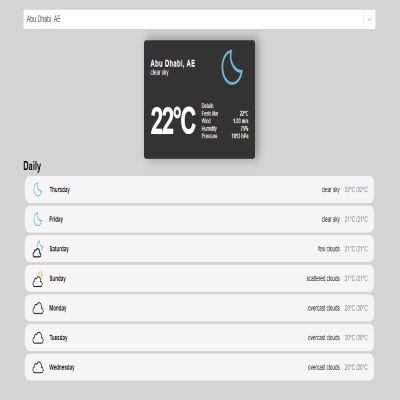Expand the Saturday forecast row
The height and width of the screenshot is (400, 400).
coord(199,249)
